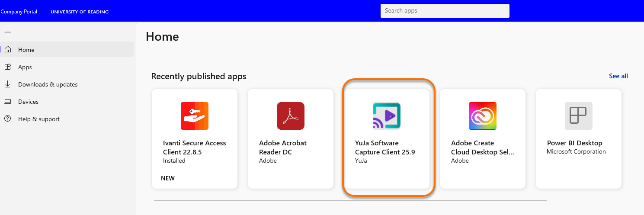Click the Apps grid icon in sidebar
Viewport: 644px width, 215px height.
pyautogui.click(x=8, y=67)
